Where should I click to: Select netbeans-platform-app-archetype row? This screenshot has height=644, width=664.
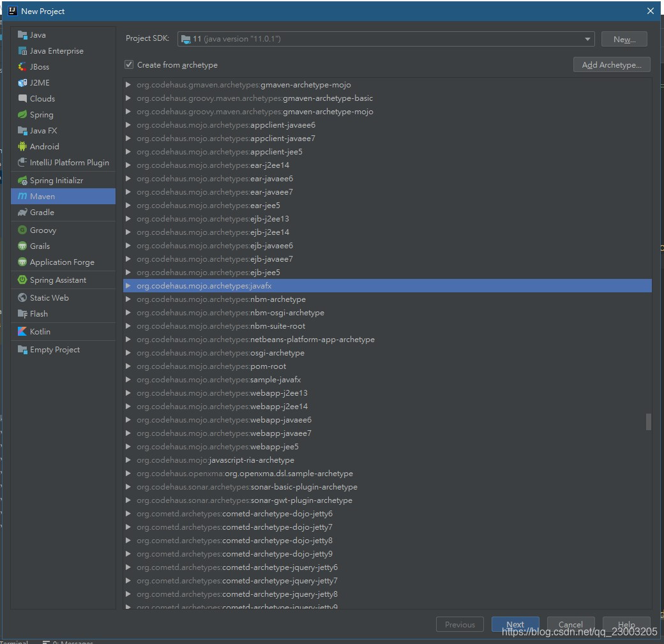pos(387,339)
